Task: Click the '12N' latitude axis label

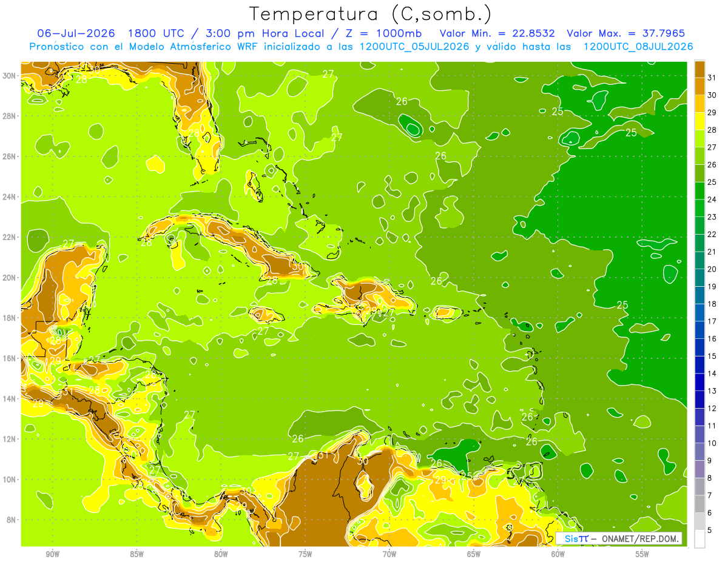Action: [x=10, y=439]
